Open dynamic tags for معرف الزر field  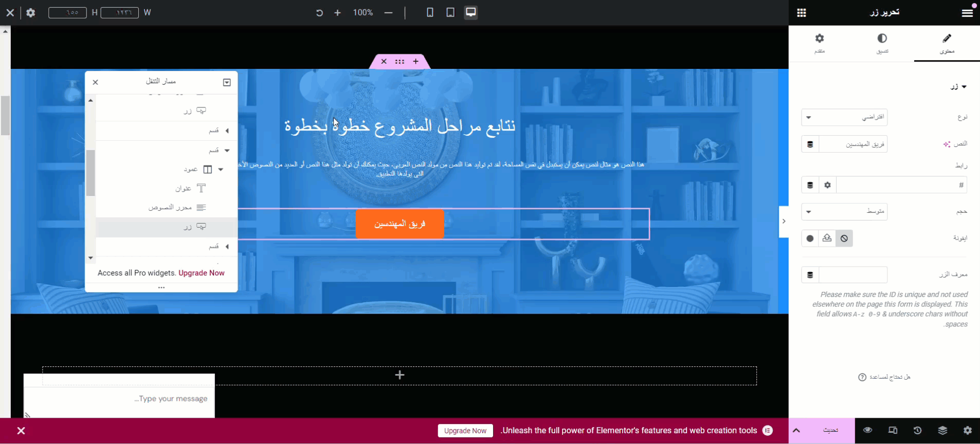(x=810, y=275)
